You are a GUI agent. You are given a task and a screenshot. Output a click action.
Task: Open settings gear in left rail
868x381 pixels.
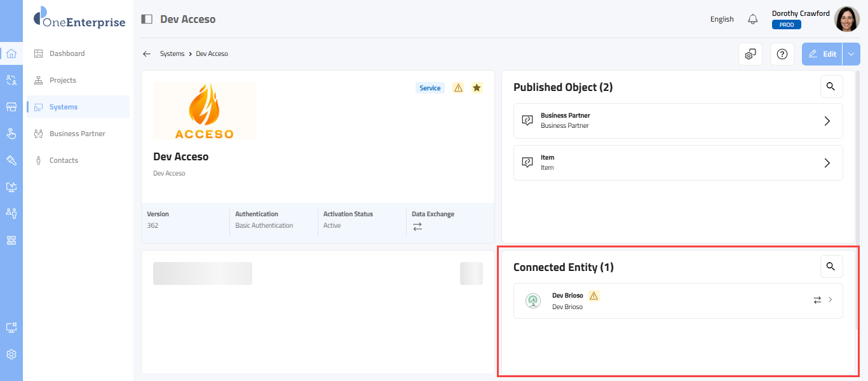point(11,354)
